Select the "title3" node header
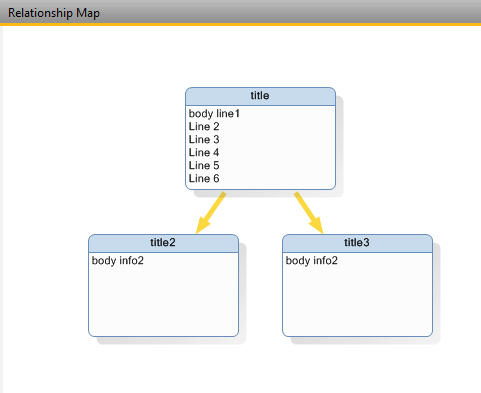 click(x=357, y=243)
